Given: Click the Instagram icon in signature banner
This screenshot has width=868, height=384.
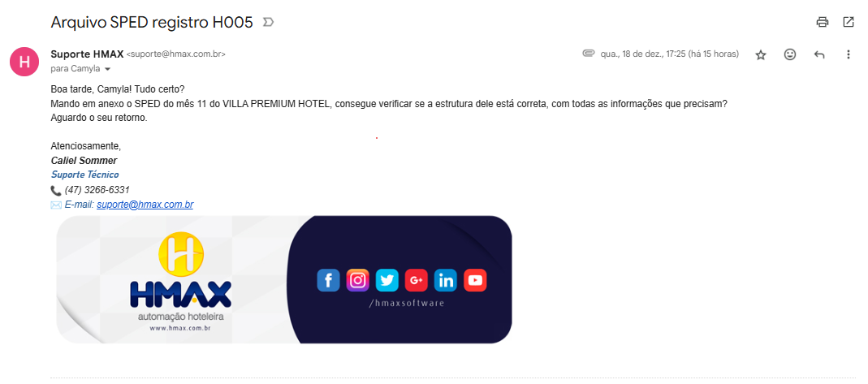Looking at the screenshot, I should coord(357,281).
